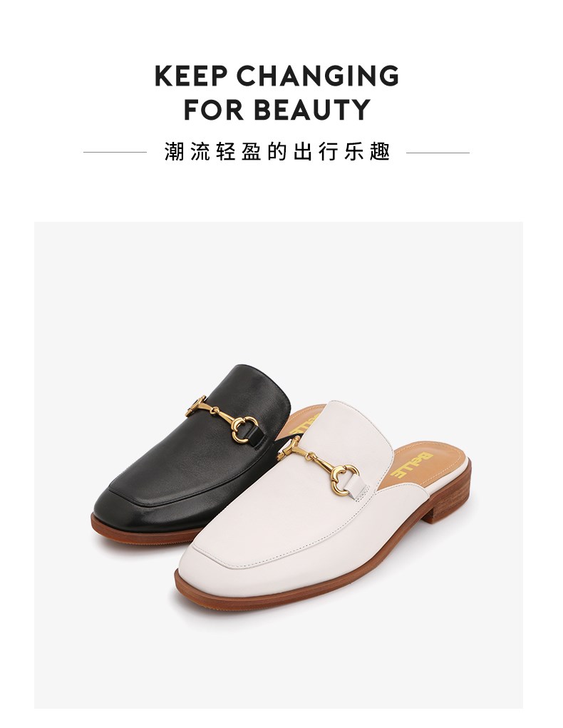Viewport: 563px width, 728px height.
Task: Select the Chinese subtitle 潮流轻盈的出行乐趣
Action: 277,152
